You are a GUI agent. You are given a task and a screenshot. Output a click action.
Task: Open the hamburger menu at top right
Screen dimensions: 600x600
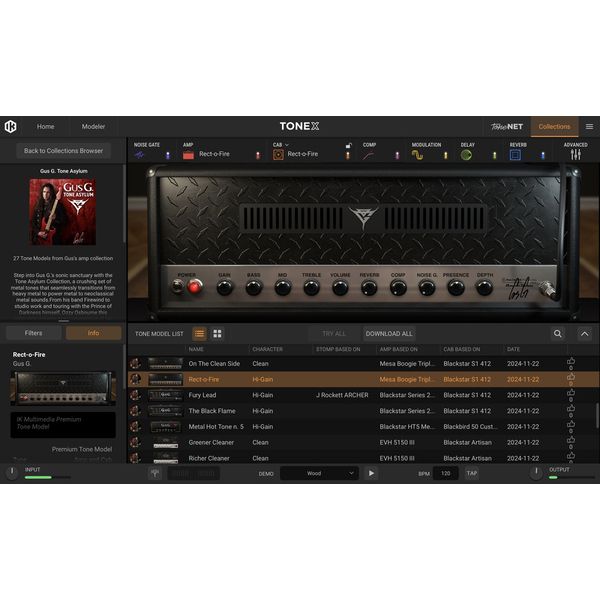click(589, 126)
